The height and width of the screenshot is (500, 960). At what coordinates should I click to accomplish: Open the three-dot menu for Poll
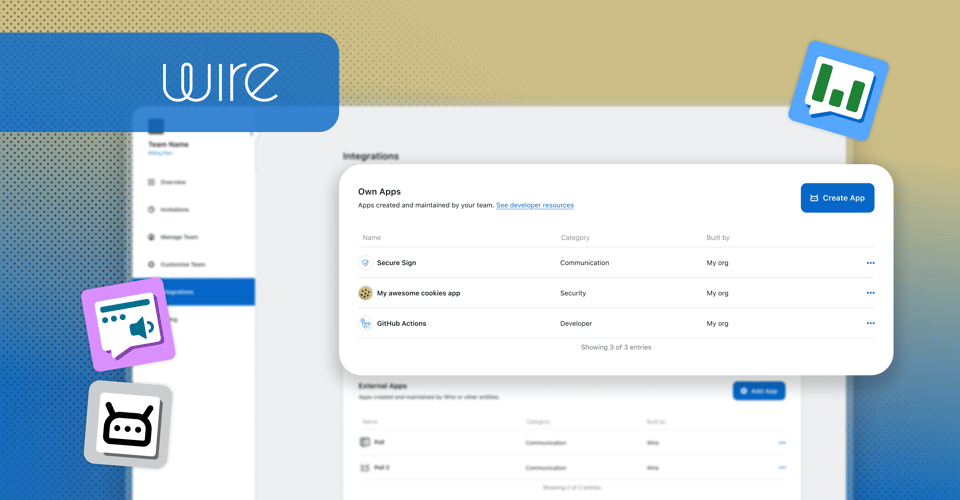(x=782, y=442)
